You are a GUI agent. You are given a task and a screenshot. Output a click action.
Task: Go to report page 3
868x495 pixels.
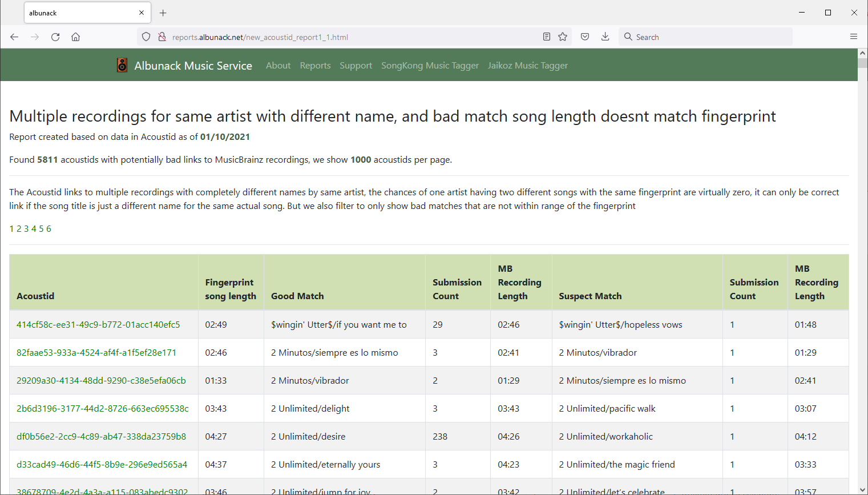coord(26,228)
